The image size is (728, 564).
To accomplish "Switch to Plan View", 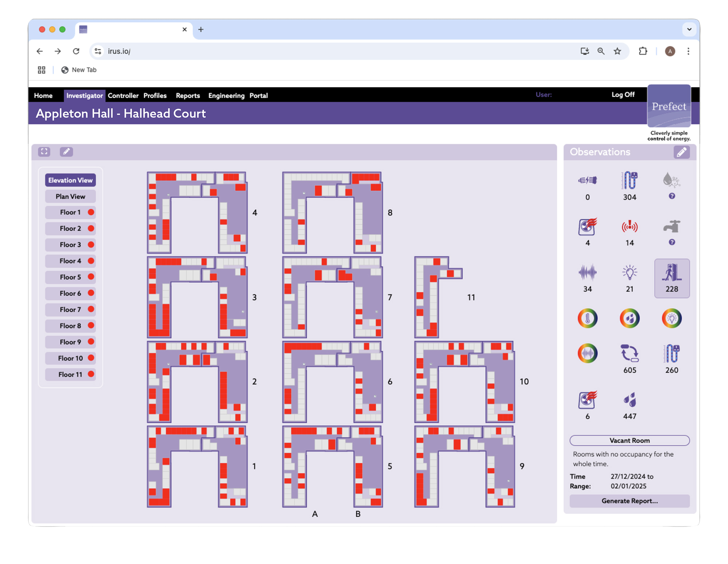I will pyautogui.click(x=70, y=196).
